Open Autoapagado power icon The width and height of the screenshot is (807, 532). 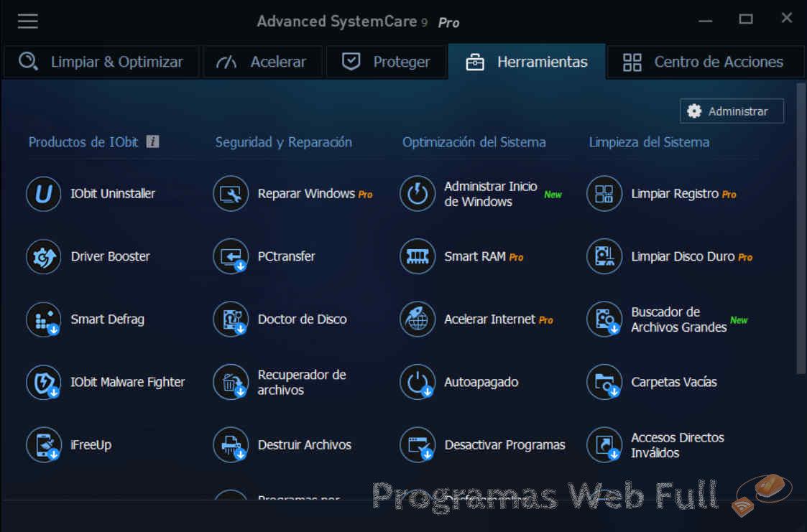[418, 382]
